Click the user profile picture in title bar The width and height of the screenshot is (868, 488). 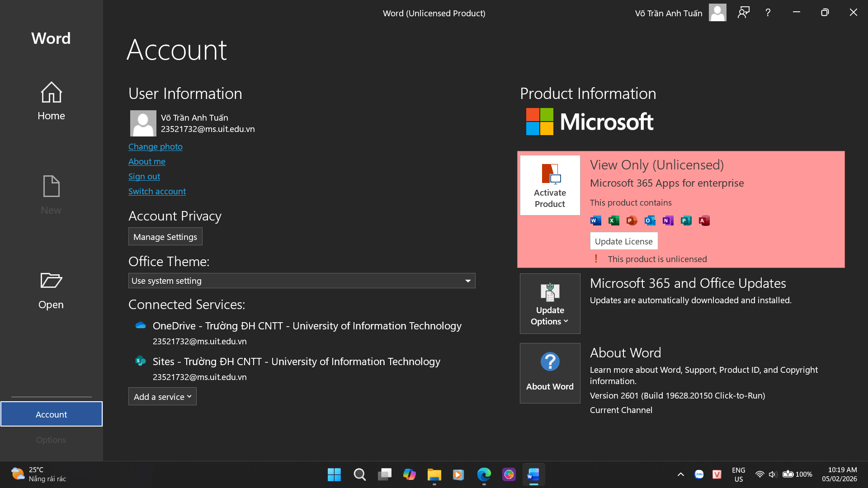(x=717, y=13)
